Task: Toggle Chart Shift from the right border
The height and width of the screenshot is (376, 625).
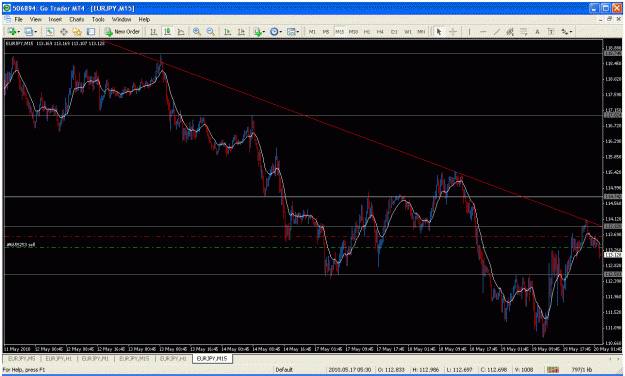Action: (241, 31)
